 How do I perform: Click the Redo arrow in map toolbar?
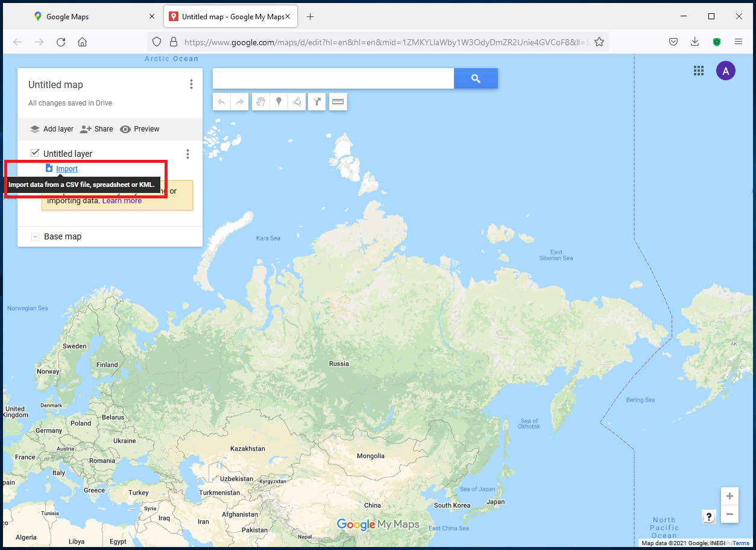tap(240, 102)
